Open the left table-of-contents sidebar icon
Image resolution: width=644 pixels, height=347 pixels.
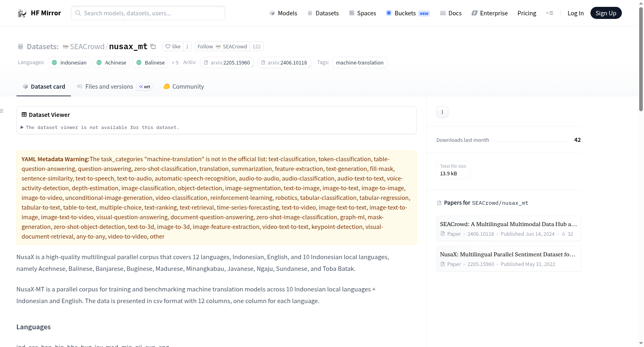[x=2, y=111]
